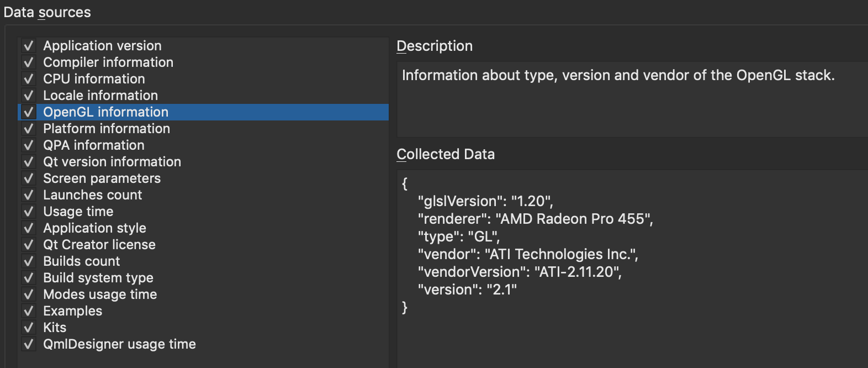868x368 pixels.
Task: Toggle the OpenGL information checkbox
Action: [29, 112]
